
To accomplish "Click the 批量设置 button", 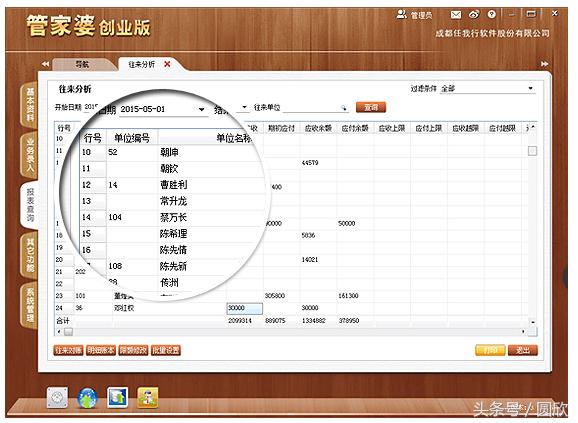I will click(x=166, y=350).
